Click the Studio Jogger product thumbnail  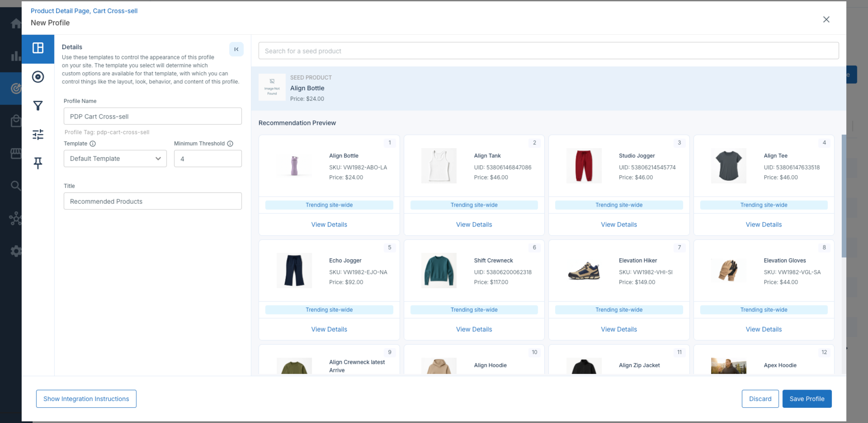[x=584, y=166]
